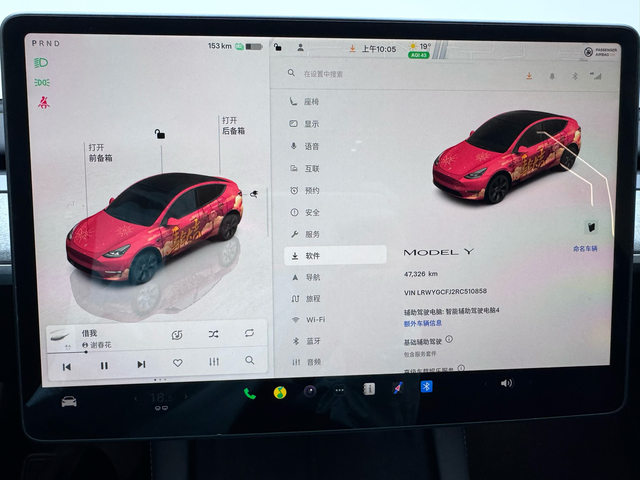Decrease cabin temperature with left arrow
640x480 pixels.
coord(136,398)
